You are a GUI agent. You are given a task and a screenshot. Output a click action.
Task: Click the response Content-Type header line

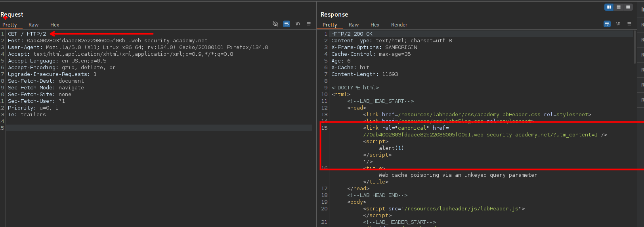click(392, 41)
